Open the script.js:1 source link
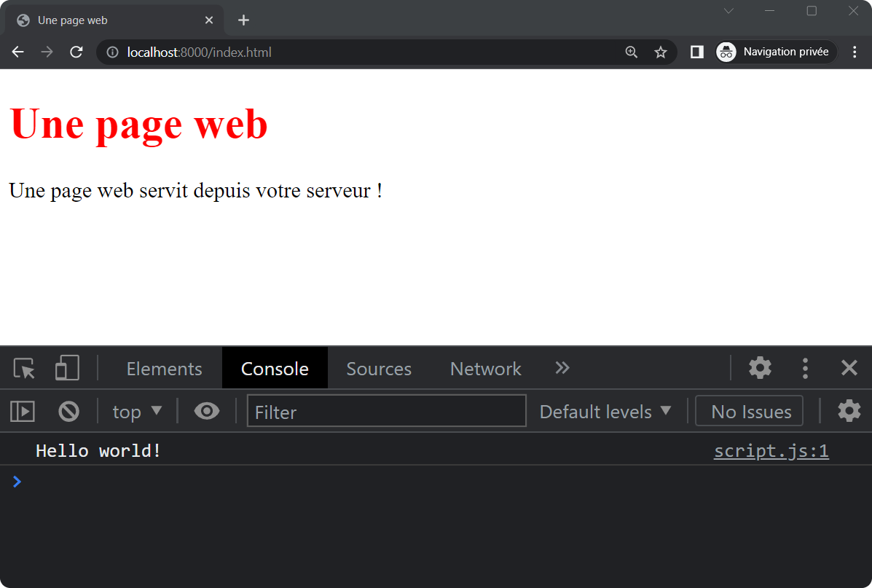872x588 pixels. [771, 450]
